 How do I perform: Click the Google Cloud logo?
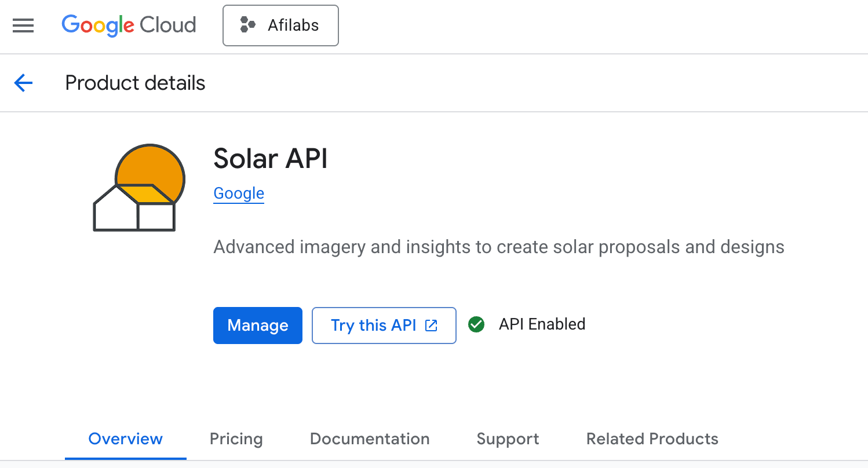pyautogui.click(x=129, y=25)
